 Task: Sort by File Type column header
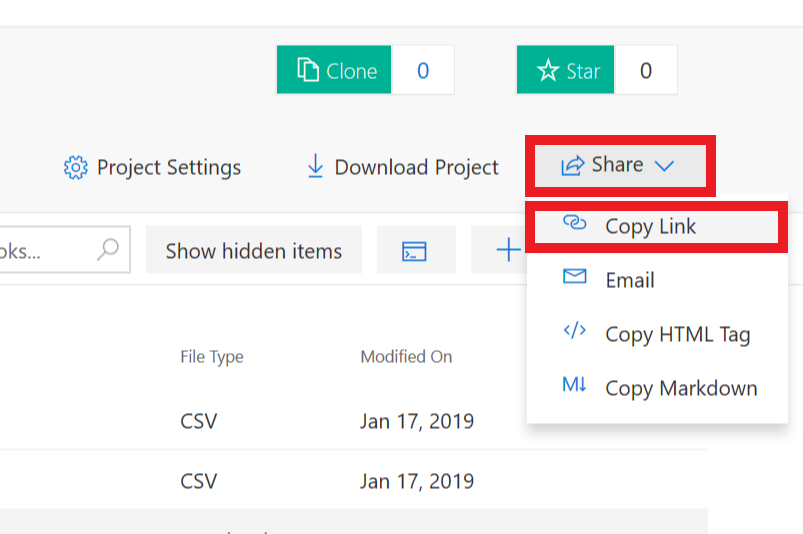(212, 357)
